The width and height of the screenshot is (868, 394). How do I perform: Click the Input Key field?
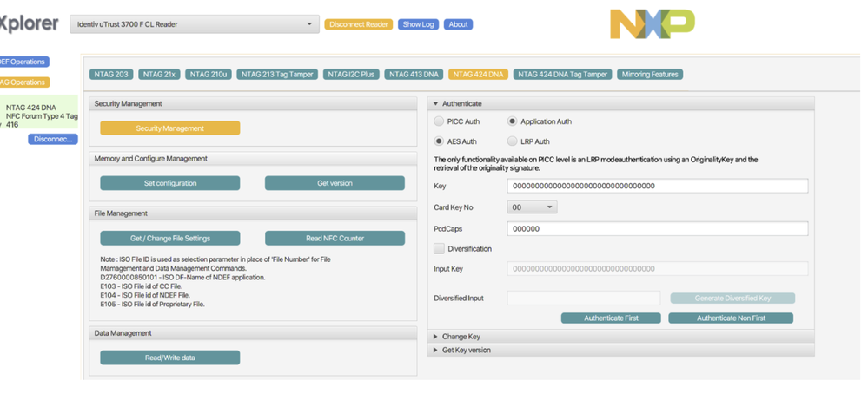pos(658,268)
